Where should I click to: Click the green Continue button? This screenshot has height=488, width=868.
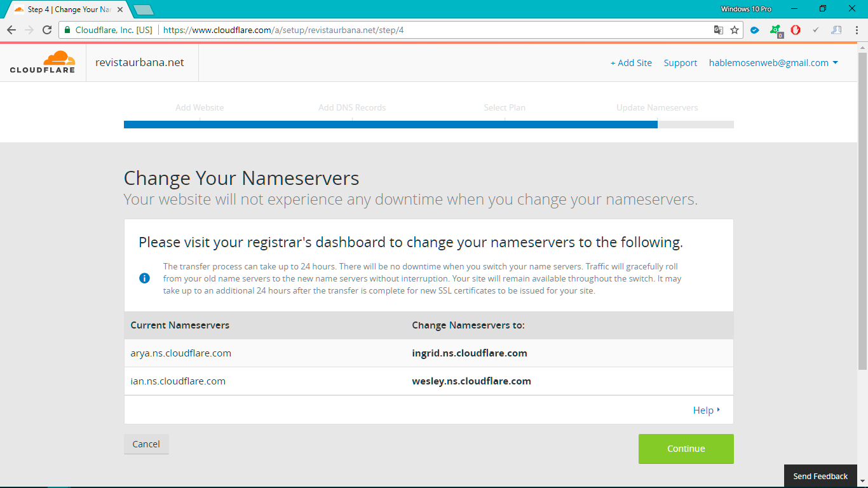coord(686,449)
